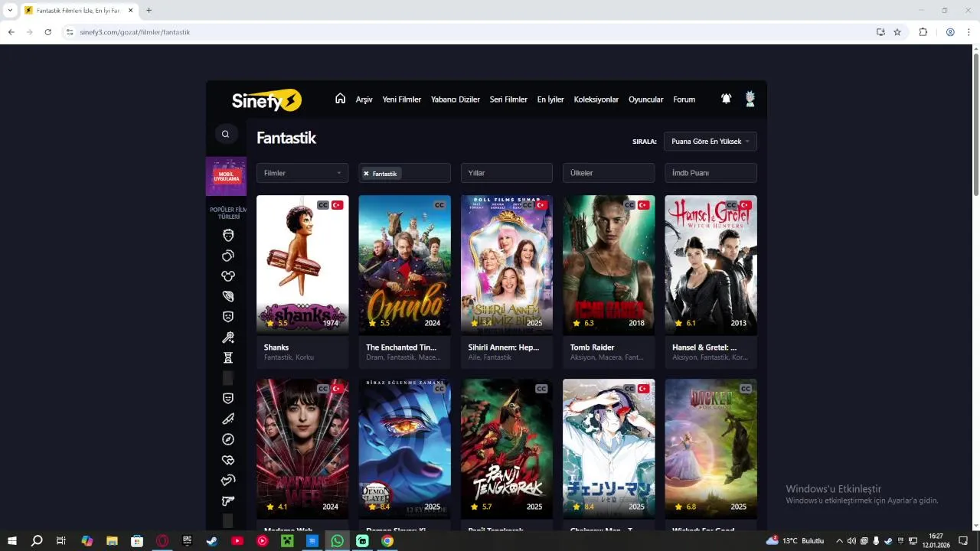Open the Chainsaw Man poster

click(609, 448)
